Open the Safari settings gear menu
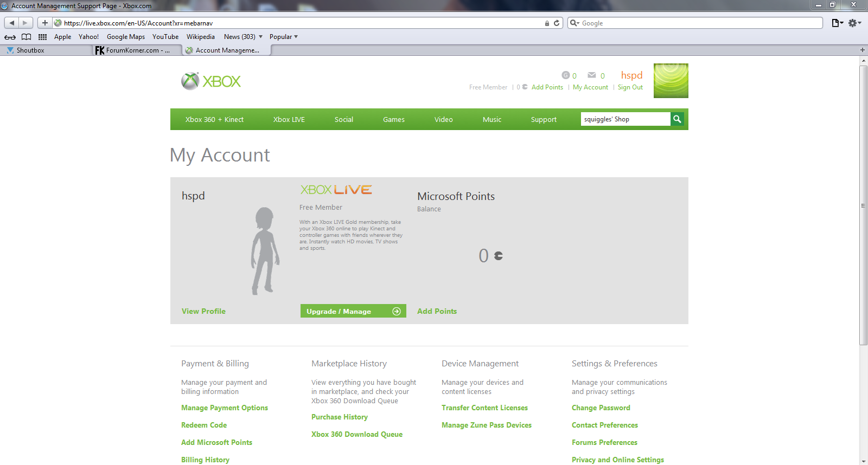This screenshot has width=868, height=465. pyautogui.click(x=854, y=23)
